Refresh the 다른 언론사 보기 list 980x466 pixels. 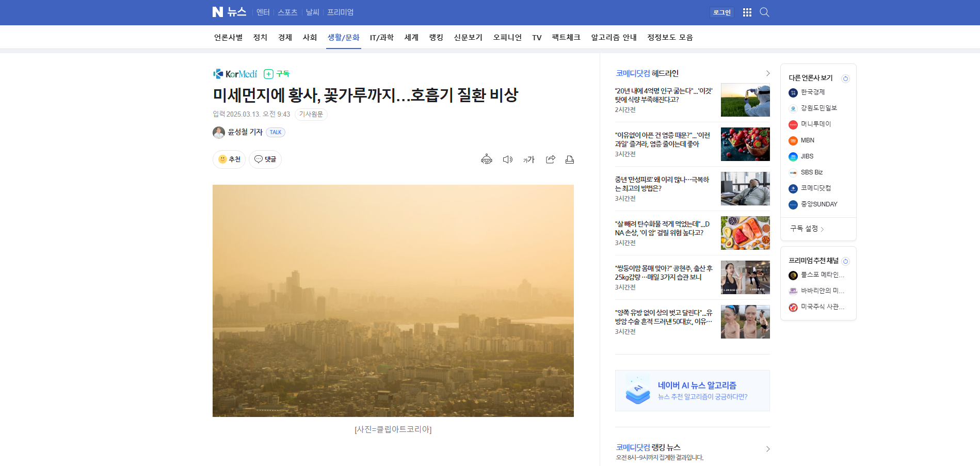845,78
